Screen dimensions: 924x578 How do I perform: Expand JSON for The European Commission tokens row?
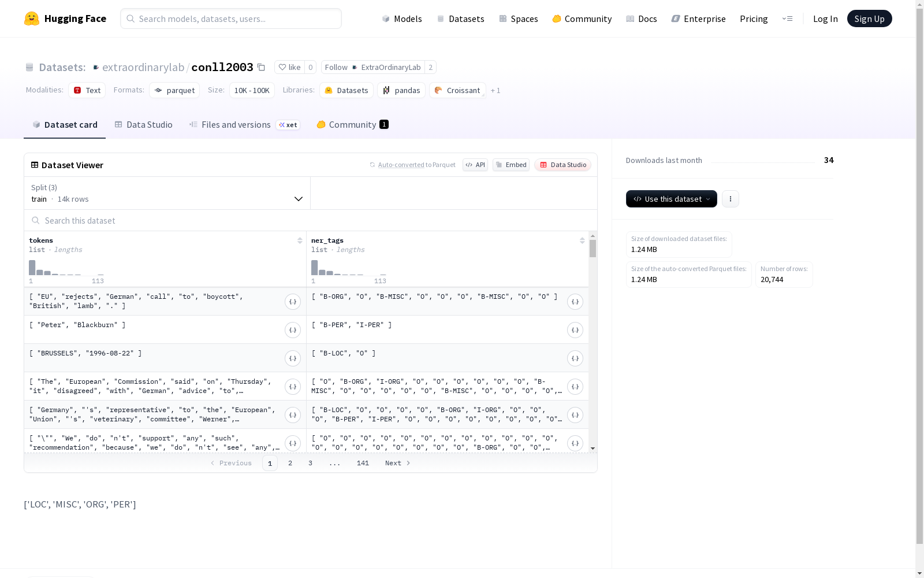(293, 387)
